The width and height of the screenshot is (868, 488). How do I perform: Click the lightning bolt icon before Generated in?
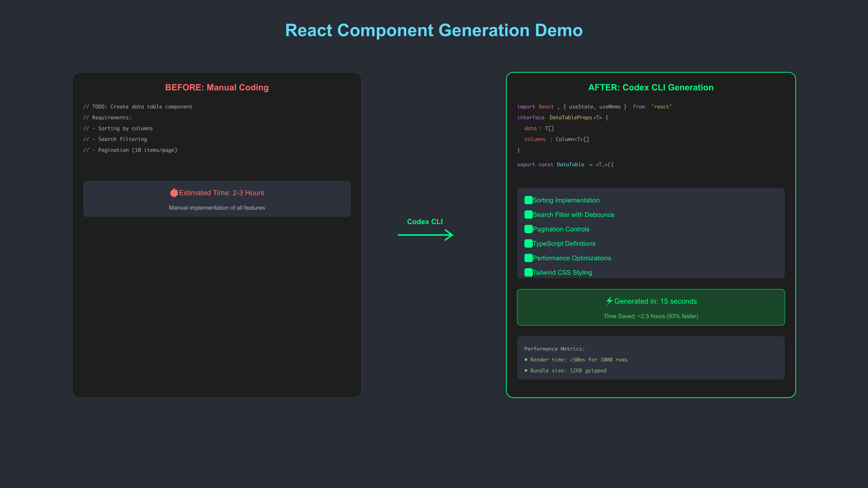pos(609,301)
